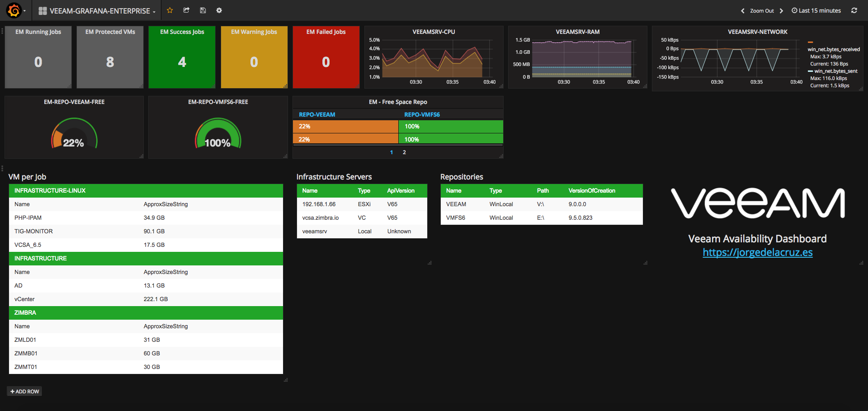Viewport: 868px width, 411px height.
Task: Open VEEAMSRV-CPU panel title menu
Action: 434,32
